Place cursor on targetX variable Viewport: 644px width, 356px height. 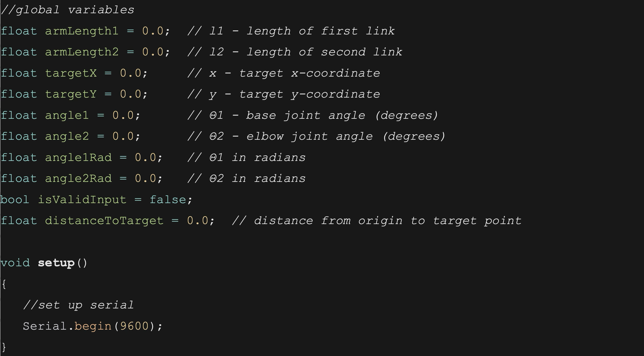click(71, 73)
